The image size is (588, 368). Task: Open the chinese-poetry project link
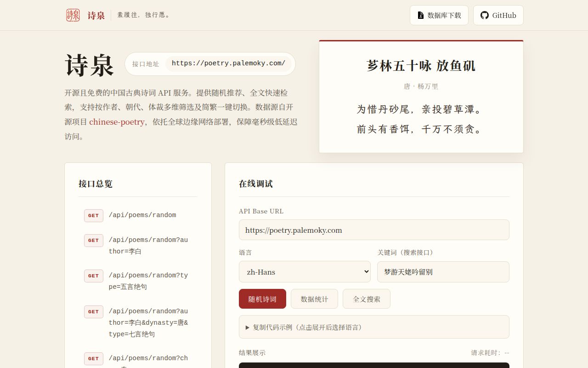(x=117, y=122)
